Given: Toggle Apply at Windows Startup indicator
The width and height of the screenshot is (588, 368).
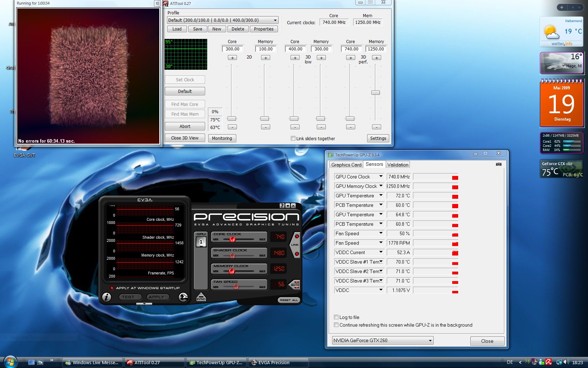Looking at the screenshot, I should pos(112,288).
